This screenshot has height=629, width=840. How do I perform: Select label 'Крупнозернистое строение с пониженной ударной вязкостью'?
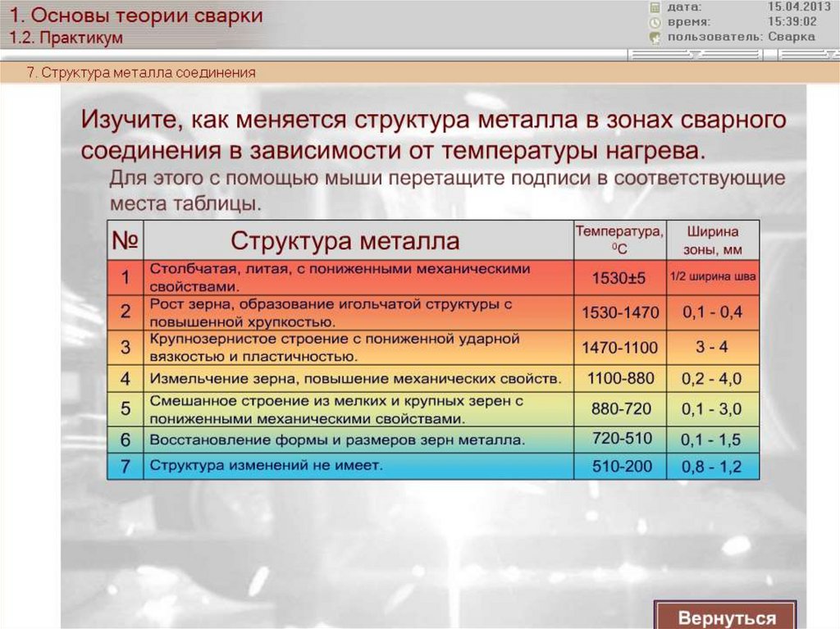tap(335, 347)
